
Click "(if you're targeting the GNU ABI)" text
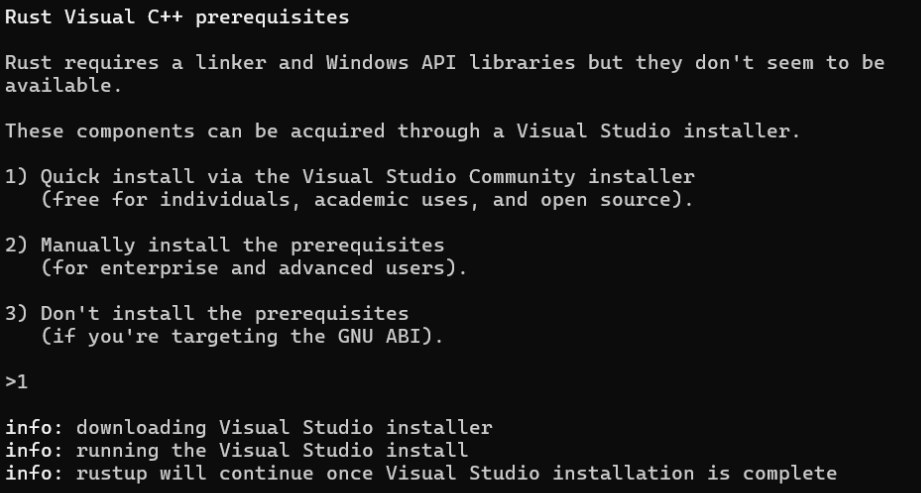tap(242, 337)
